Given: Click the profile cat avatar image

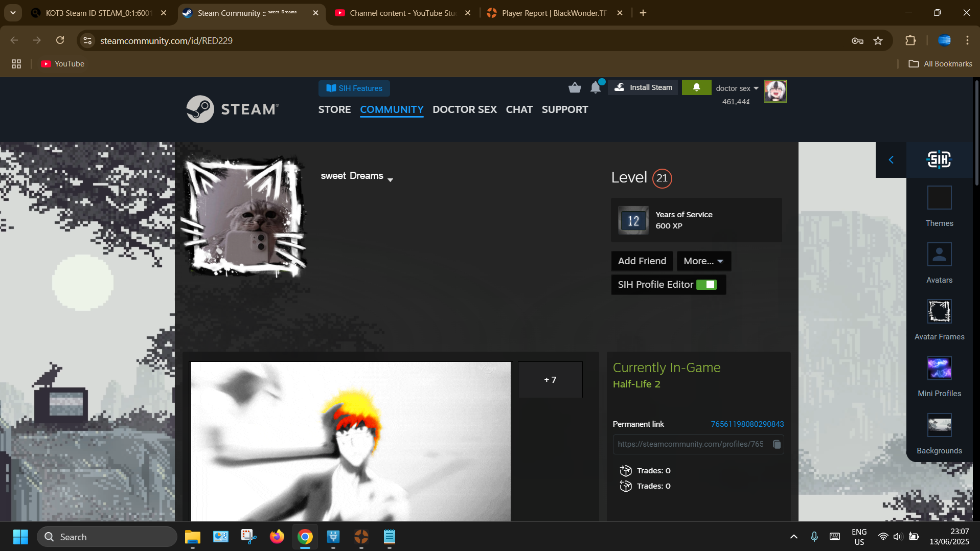Looking at the screenshot, I should pos(244,216).
